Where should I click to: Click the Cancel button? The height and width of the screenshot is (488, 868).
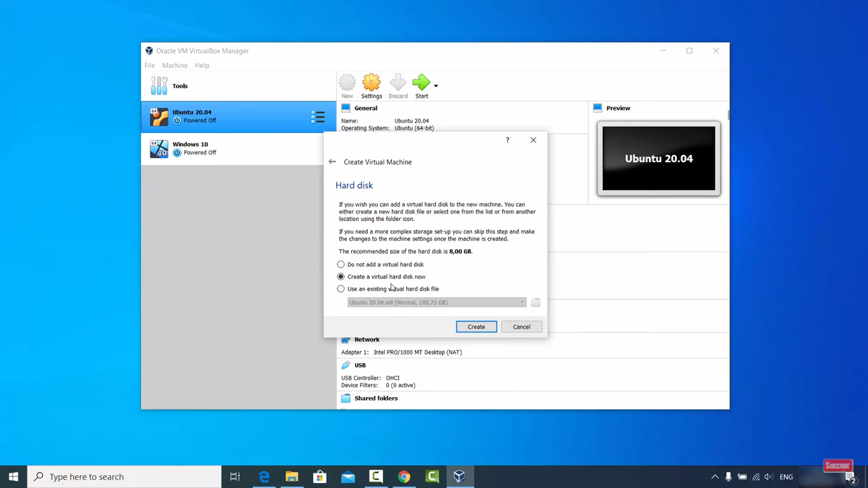(522, 327)
